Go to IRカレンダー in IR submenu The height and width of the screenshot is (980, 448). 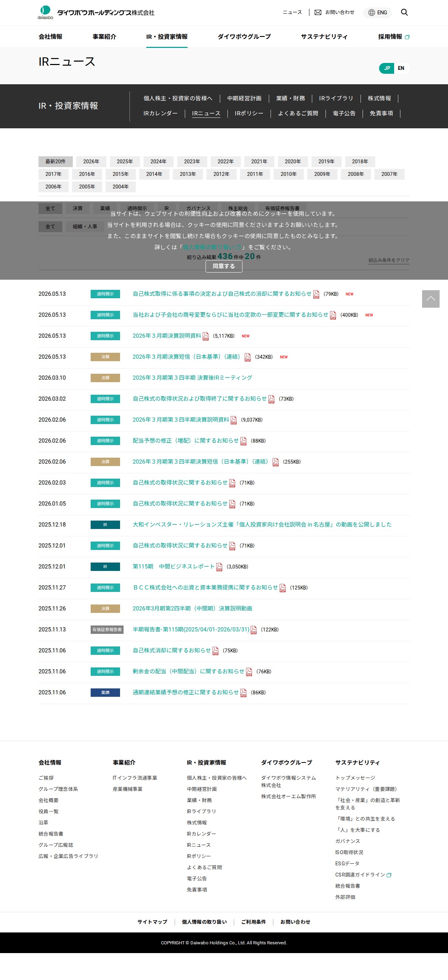(x=160, y=113)
